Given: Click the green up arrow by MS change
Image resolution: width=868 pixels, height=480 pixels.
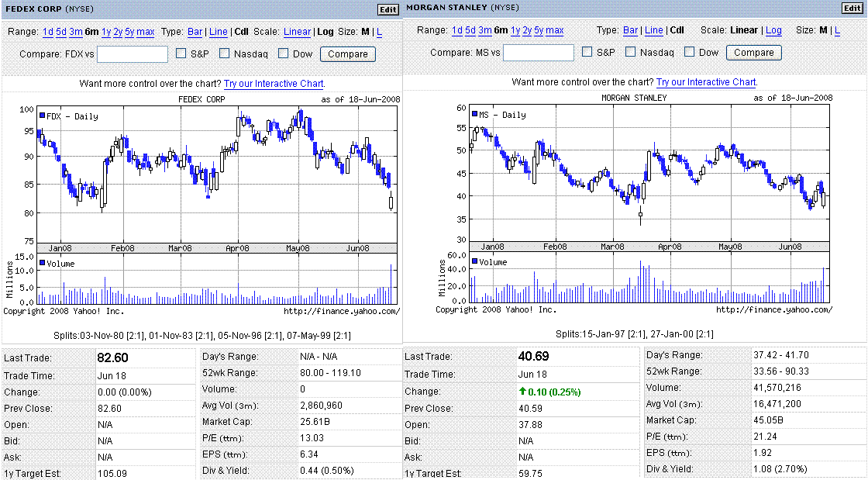Looking at the screenshot, I should [x=524, y=392].
